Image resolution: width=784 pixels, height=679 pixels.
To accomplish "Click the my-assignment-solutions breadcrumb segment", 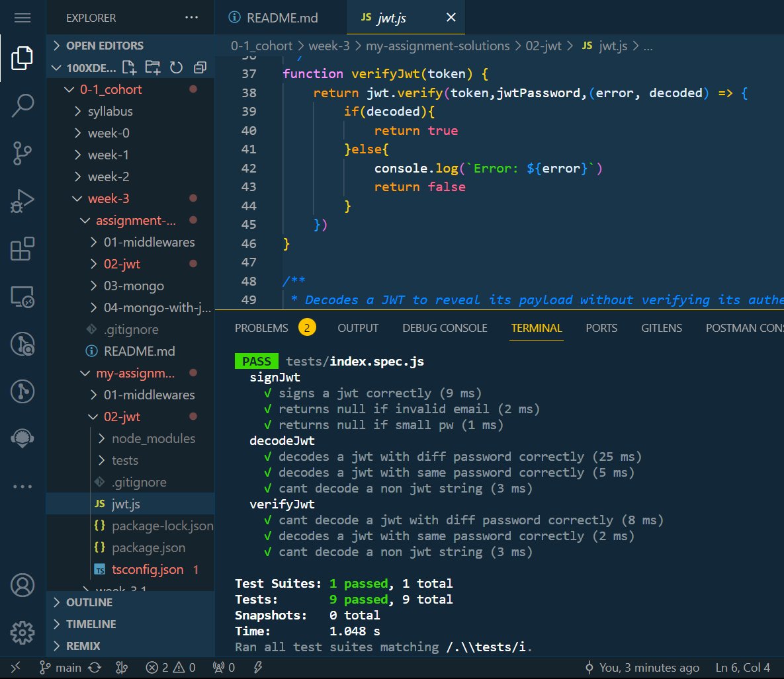I will 437,46.
